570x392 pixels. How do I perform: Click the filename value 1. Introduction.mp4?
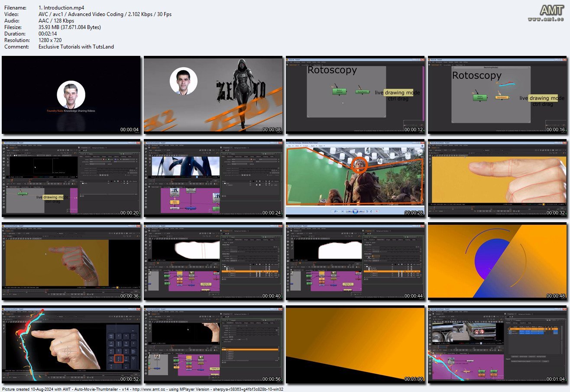62,8
